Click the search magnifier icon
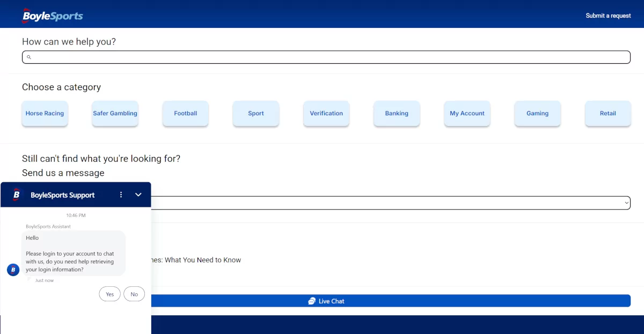This screenshot has width=644, height=334. (29, 57)
